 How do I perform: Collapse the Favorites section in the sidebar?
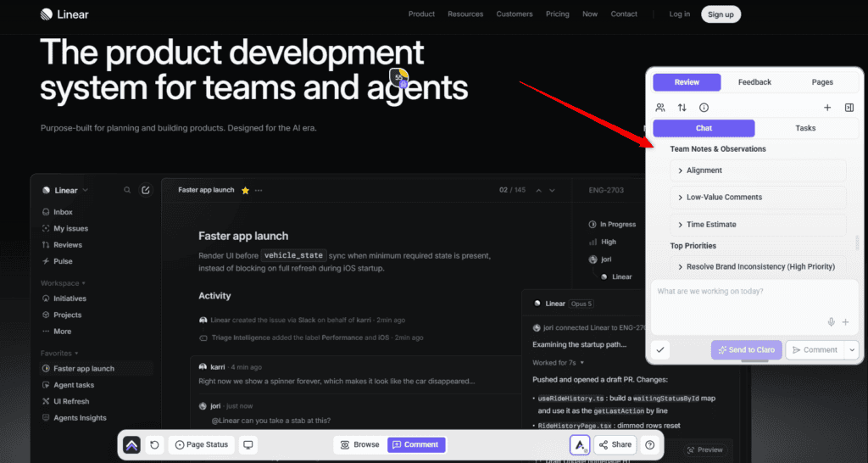click(59, 353)
